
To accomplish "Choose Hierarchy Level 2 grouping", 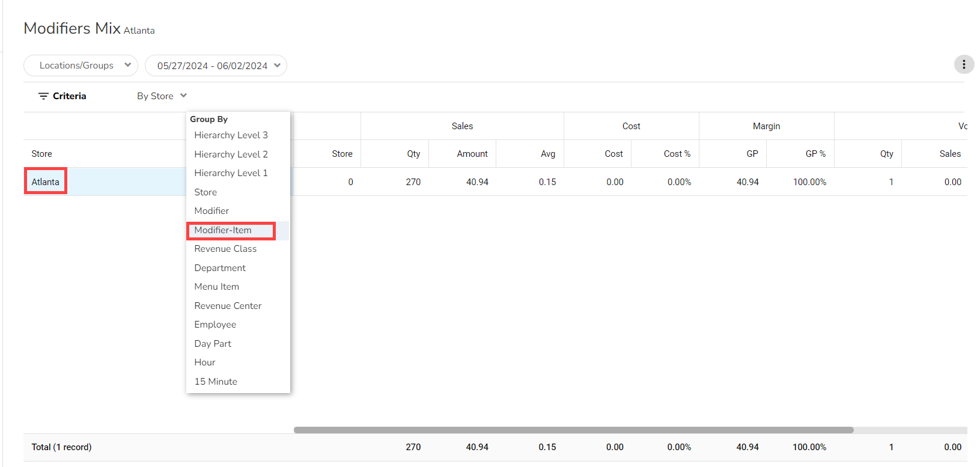I will (x=231, y=154).
